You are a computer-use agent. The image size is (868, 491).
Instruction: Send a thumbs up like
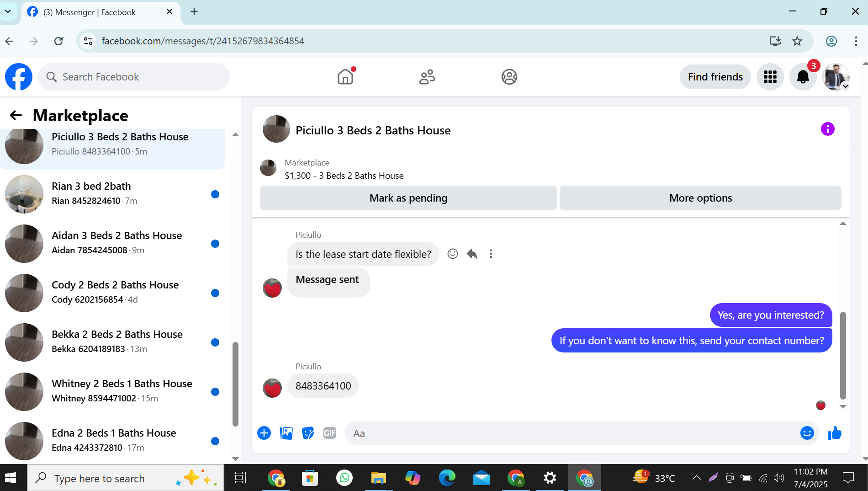click(x=834, y=433)
